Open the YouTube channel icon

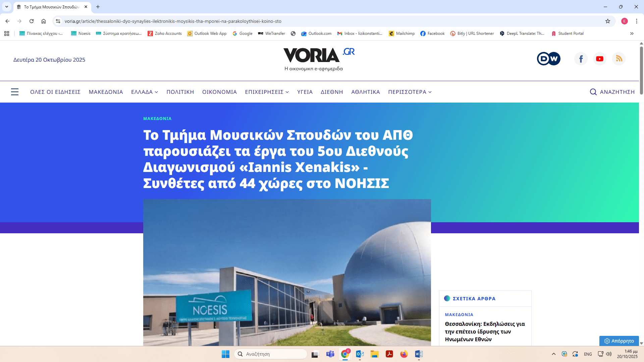tap(600, 59)
